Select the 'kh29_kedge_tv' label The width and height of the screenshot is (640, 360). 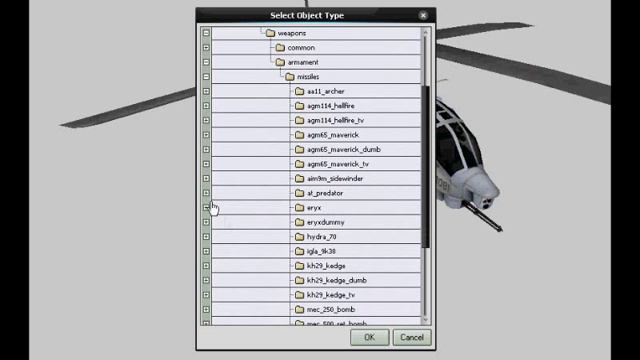(331, 295)
